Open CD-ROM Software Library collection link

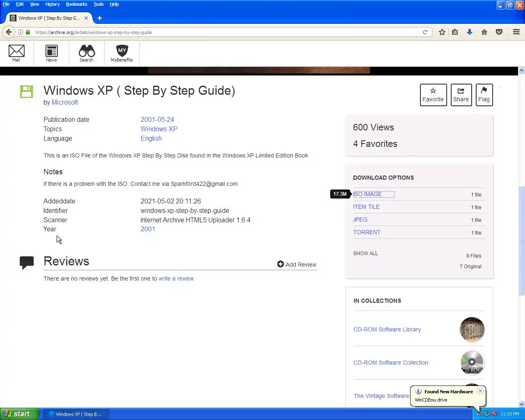[x=387, y=330]
